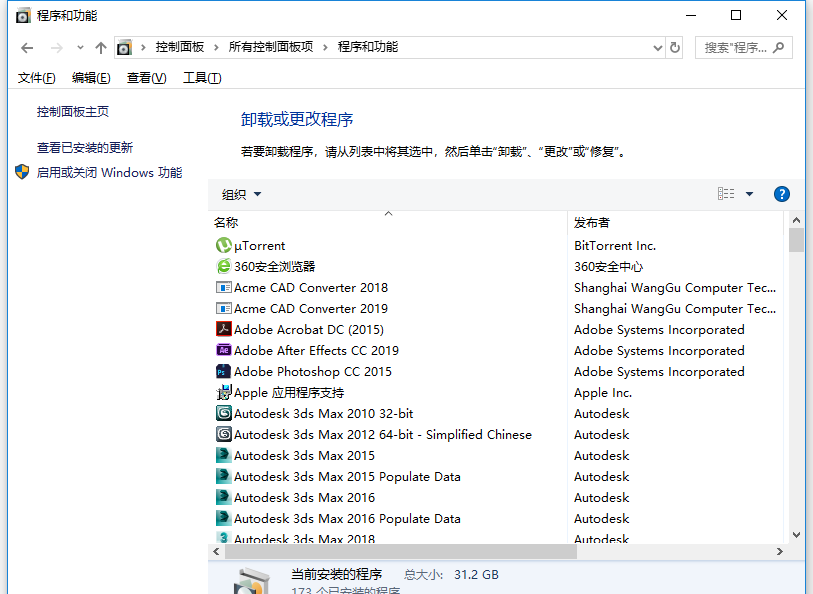Click the window title bar icon

(23, 16)
